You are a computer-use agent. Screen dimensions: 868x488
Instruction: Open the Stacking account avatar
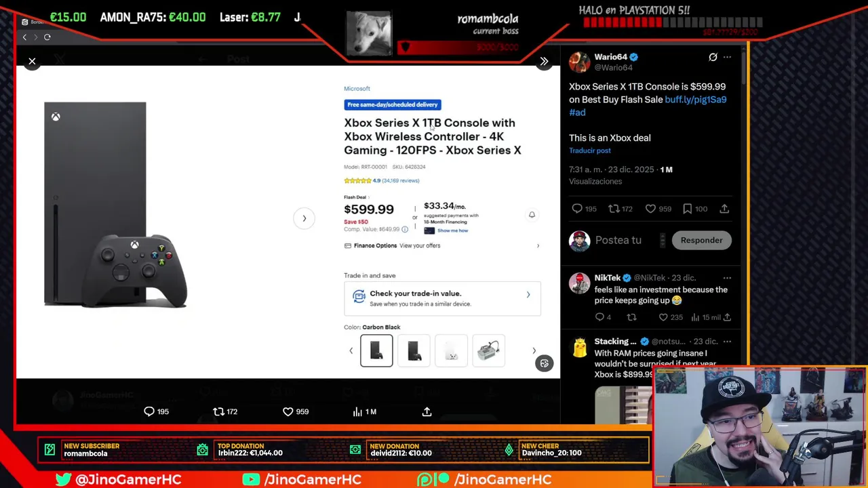[579, 347]
